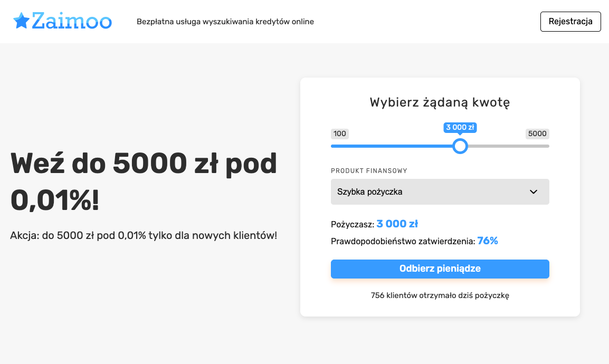
Task: Click the 76% approval probability value
Action: click(488, 241)
